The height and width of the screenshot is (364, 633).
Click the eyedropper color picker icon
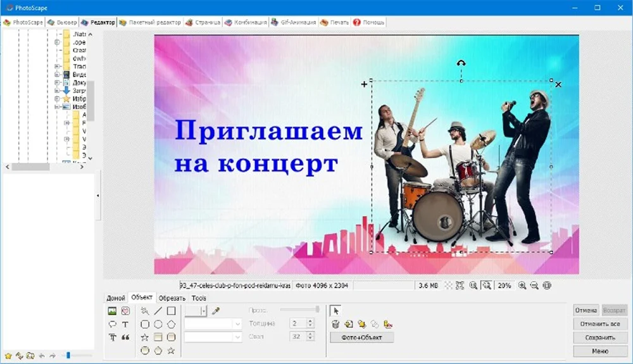click(x=215, y=311)
